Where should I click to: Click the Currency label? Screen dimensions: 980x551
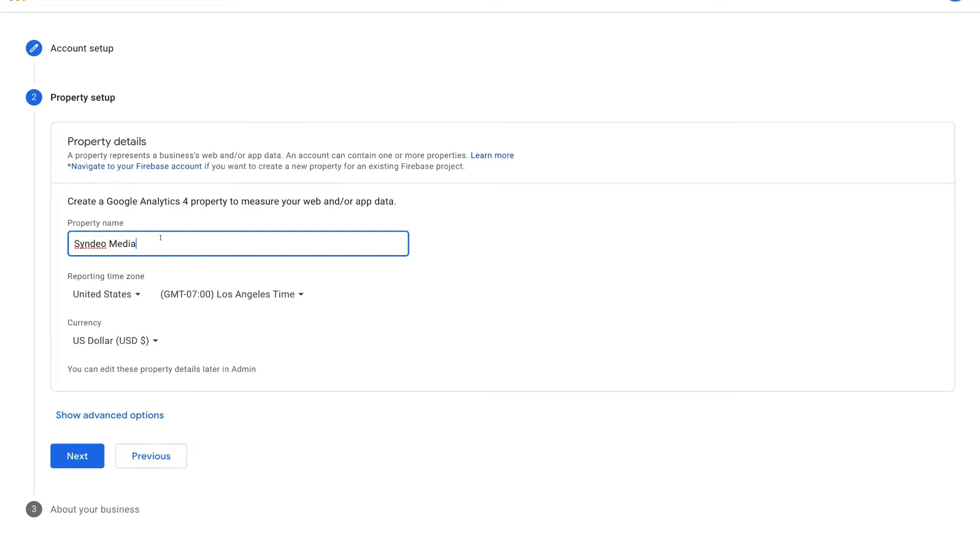(x=84, y=322)
